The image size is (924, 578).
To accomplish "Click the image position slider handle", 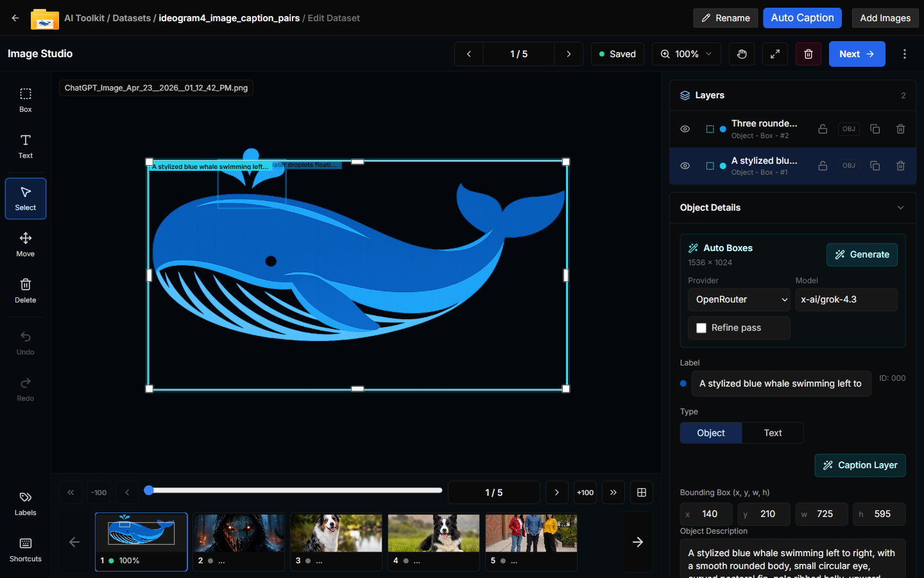I will click(x=149, y=490).
